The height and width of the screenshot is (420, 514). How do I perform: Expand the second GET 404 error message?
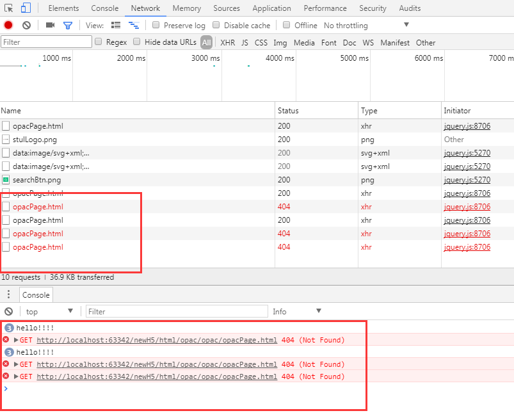[x=16, y=364]
